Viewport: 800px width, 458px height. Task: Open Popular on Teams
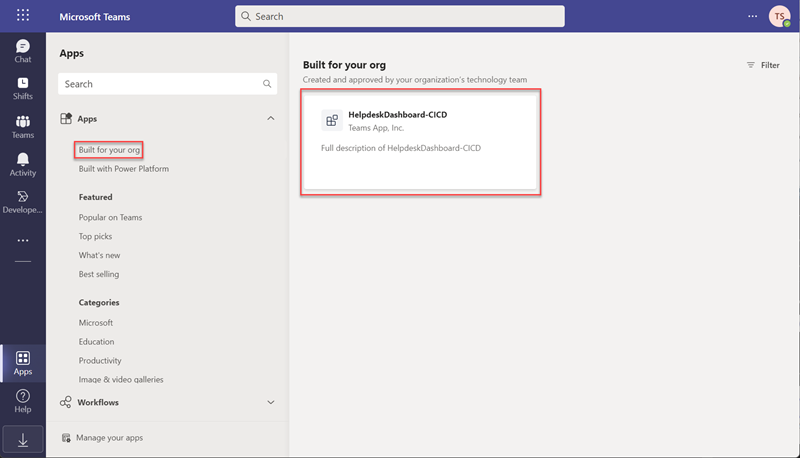click(110, 217)
